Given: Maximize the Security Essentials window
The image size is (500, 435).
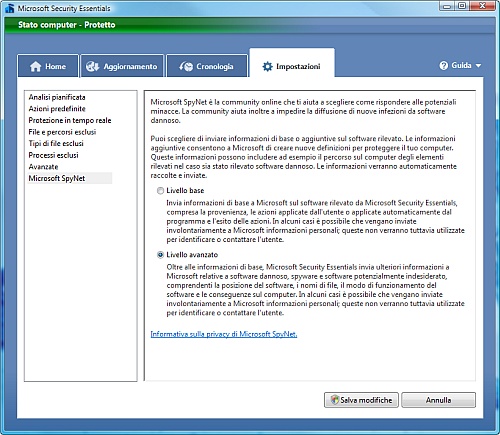Looking at the screenshot, I should (x=462, y=6).
